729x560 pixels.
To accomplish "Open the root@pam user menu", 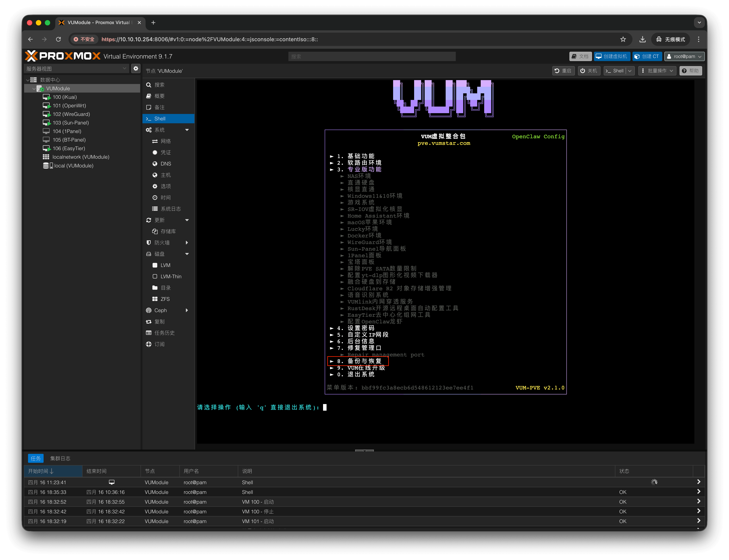I will click(x=684, y=56).
